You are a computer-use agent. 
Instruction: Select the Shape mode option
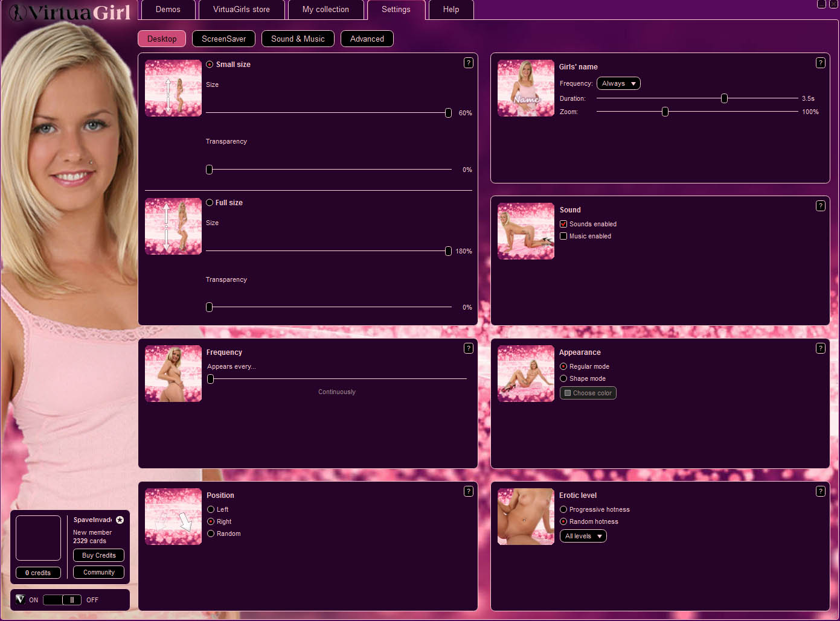click(x=563, y=378)
